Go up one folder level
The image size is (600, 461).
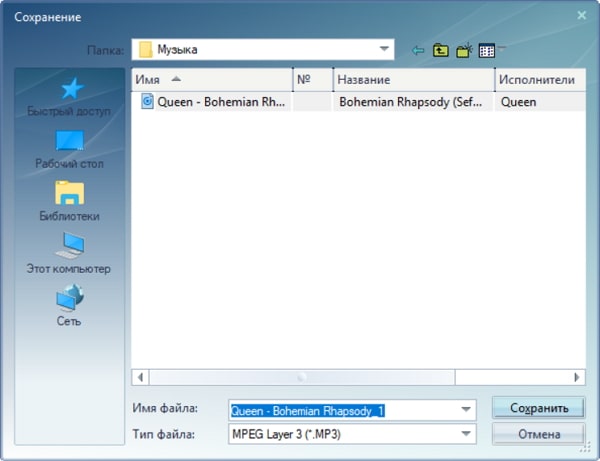[441, 50]
